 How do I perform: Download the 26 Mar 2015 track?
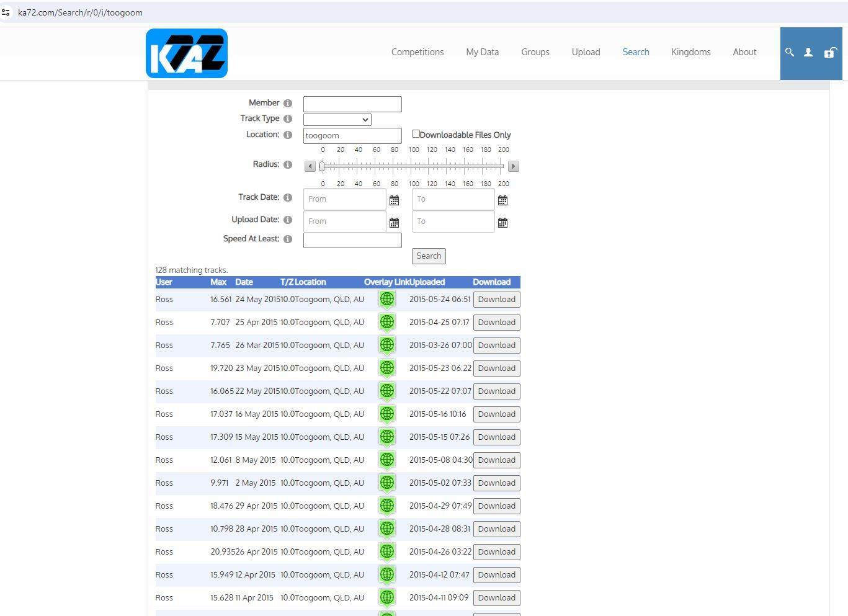(496, 346)
